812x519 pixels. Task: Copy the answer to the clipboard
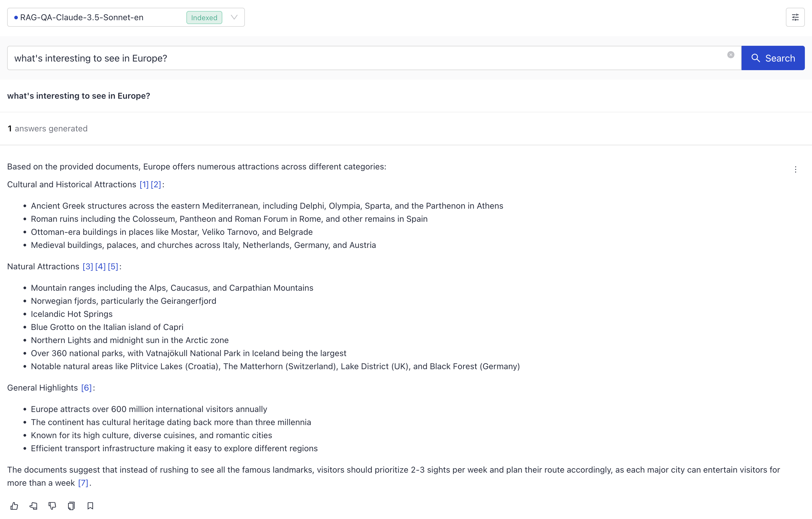coord(71,506)
